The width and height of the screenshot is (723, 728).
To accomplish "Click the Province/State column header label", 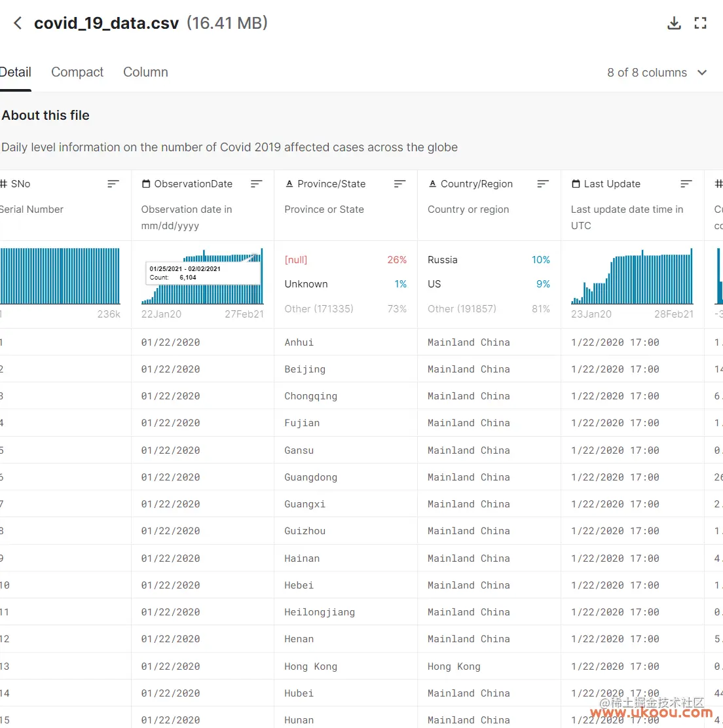I will pyautogui.click(x=331, y=184).
